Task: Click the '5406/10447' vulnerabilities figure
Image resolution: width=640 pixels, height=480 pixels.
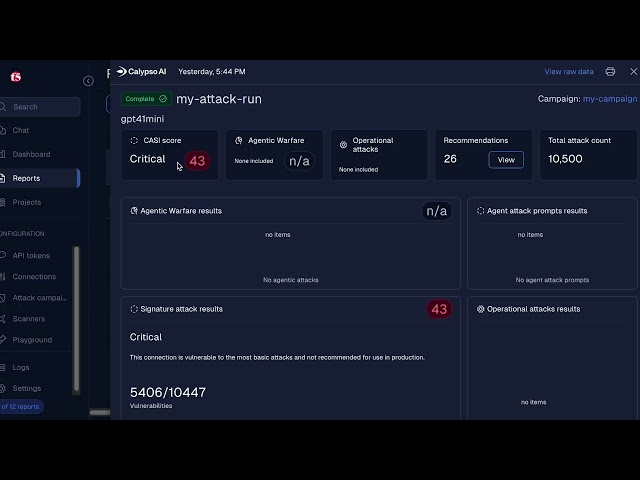Action: click(x=168, y=392)
